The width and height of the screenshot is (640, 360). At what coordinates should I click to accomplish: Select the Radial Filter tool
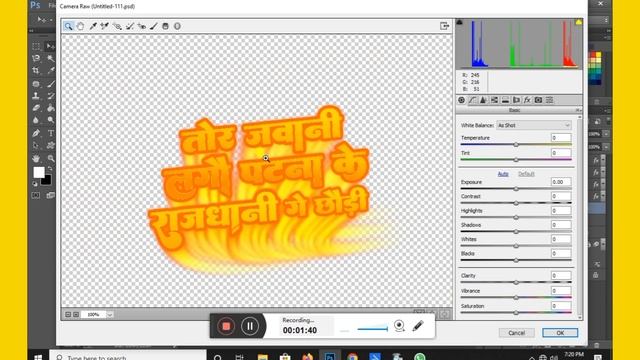tap(177, 27)
